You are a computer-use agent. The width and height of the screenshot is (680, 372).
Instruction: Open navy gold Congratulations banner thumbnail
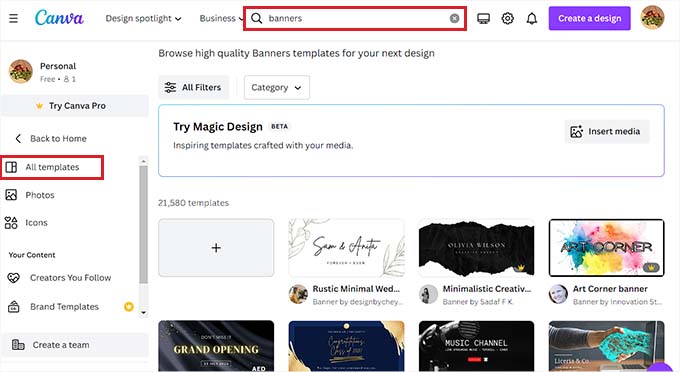pos(346,346)
